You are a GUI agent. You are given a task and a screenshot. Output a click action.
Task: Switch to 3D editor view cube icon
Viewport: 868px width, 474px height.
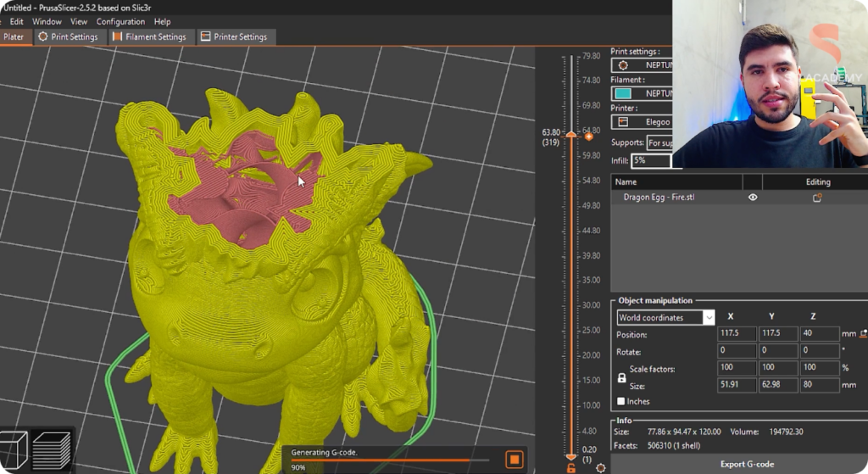tap(14, 449)
